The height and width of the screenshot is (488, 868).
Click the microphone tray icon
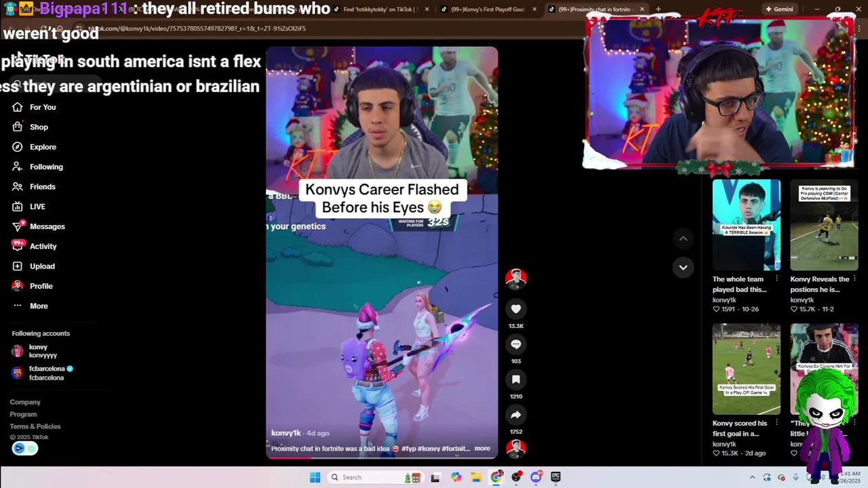pyautogui.click(x=795, y=477)
